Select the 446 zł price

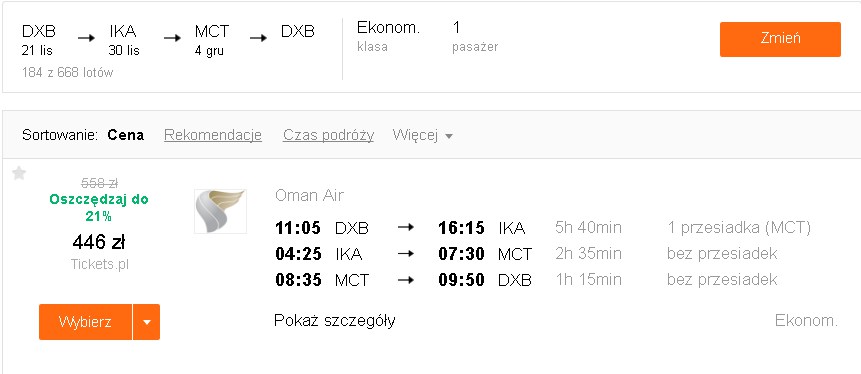99,242
